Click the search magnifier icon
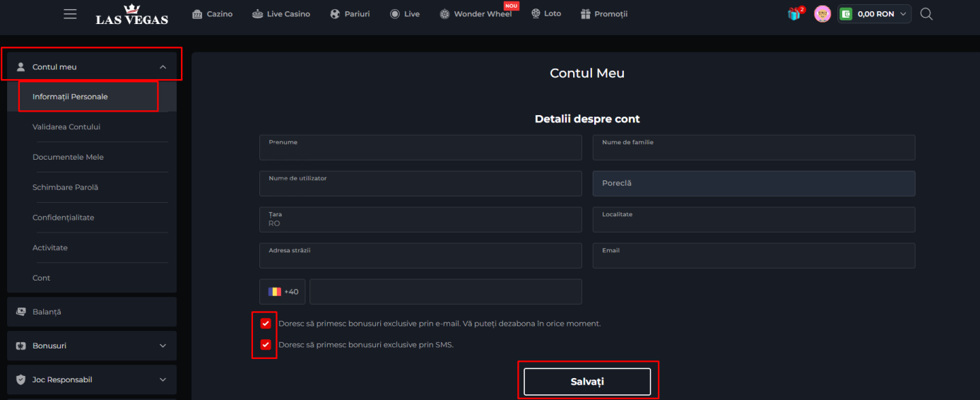Viewport: 980px width, 400px height. click(x=927, y=14)
